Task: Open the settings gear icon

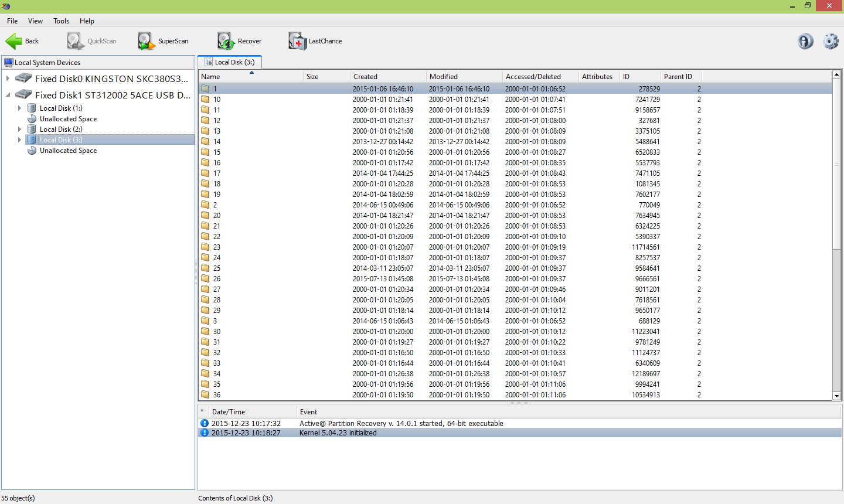Action: pyautogui.click(x=831, y=41)
